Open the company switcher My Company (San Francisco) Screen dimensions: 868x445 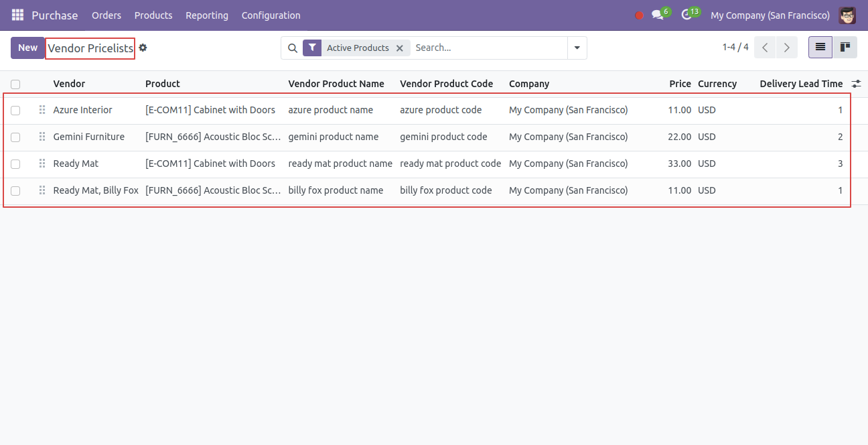(770, 15)
